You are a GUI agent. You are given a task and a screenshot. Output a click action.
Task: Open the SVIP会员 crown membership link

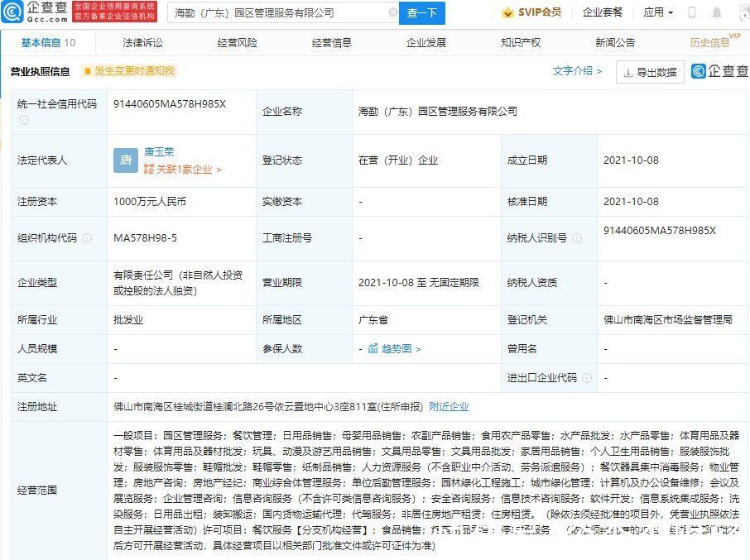(531, 12)
